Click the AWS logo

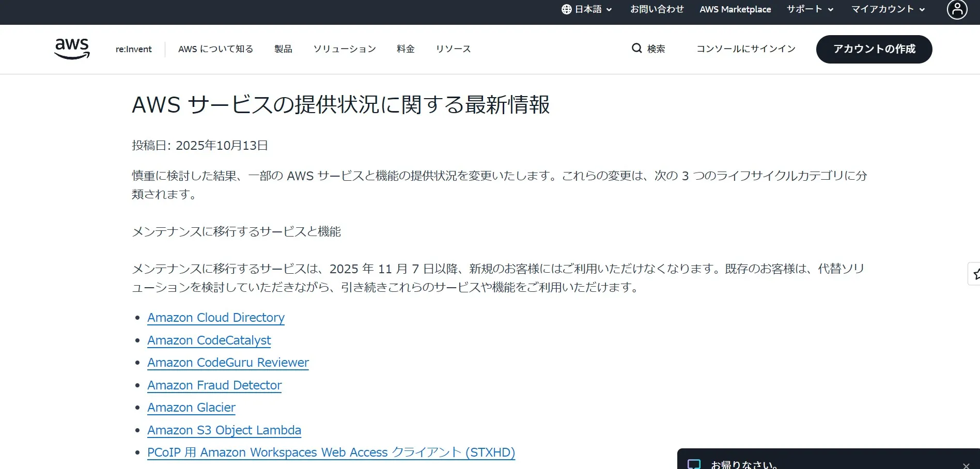point(72,48)
